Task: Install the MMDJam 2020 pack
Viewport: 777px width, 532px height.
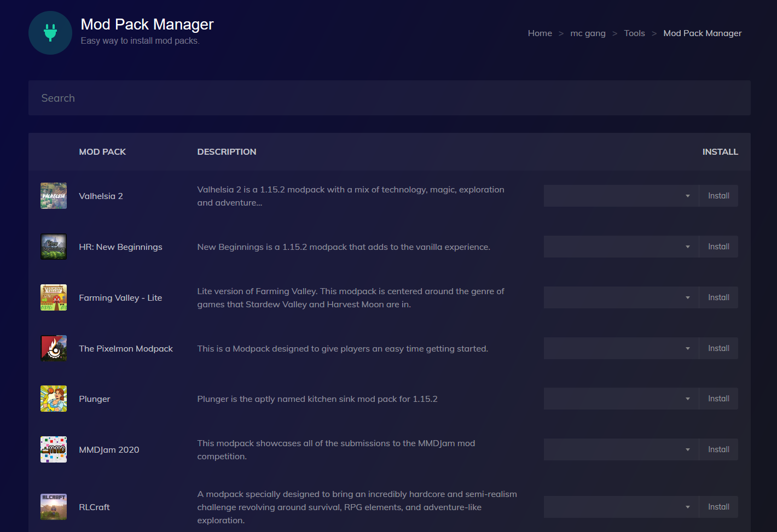Action: [x=718, y=449]
